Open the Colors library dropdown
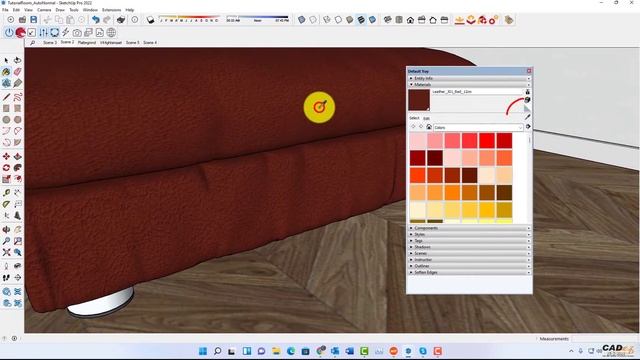640x360 pixels. pos(478,127)
